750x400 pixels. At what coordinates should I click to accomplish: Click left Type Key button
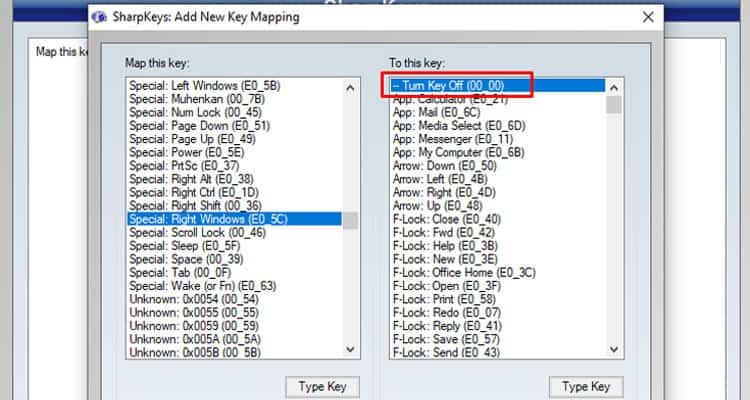click(x=322, y=387)
